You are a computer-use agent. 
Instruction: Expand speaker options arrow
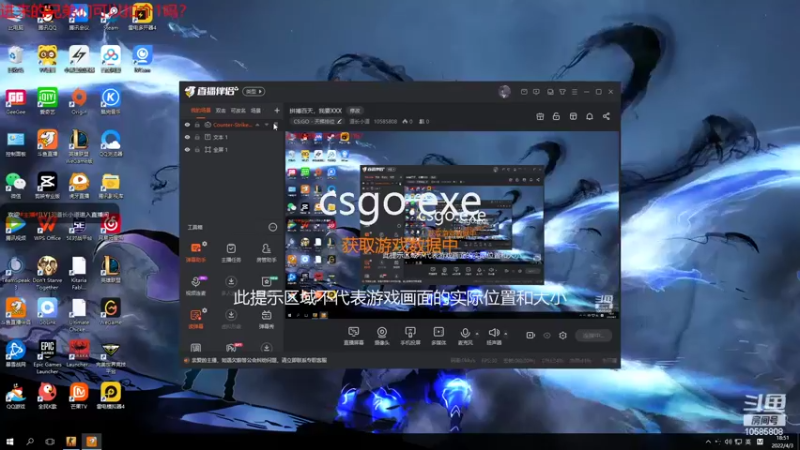point(506,334)
